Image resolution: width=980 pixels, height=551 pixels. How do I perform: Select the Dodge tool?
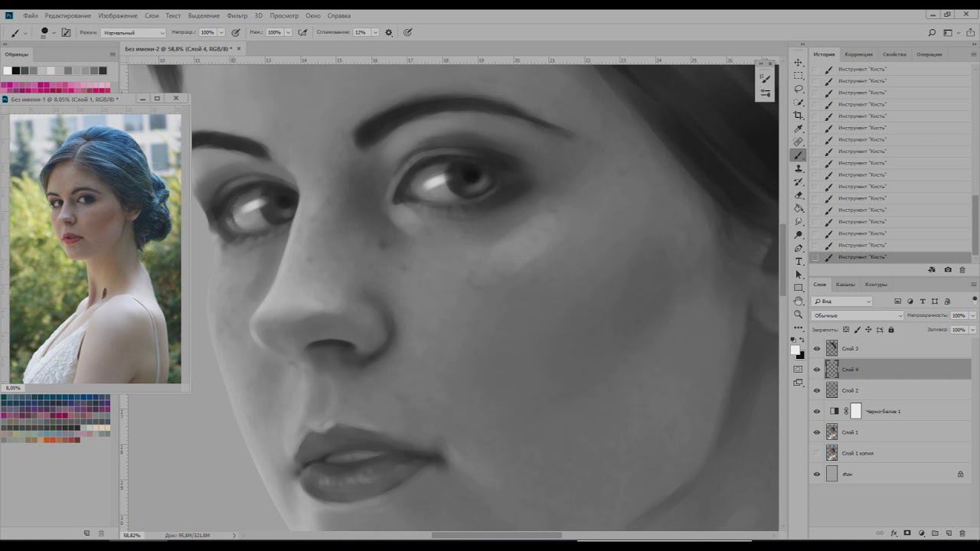(x=799, y=235)
